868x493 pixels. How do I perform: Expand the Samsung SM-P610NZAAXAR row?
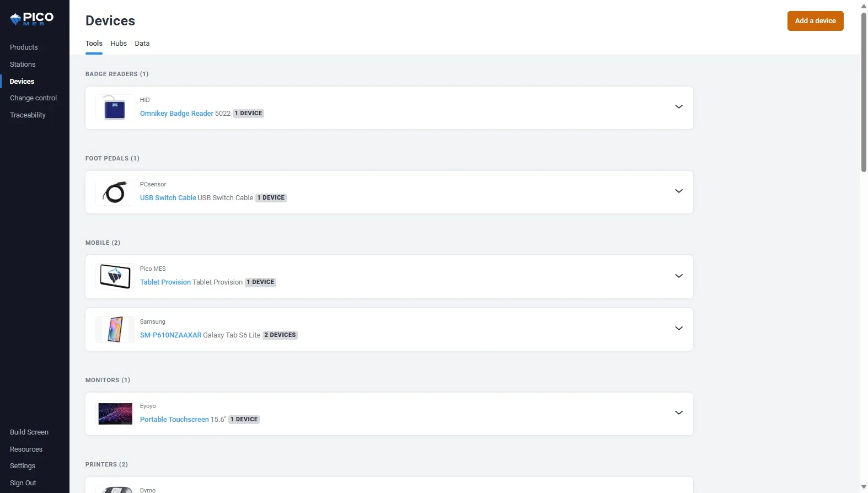[679, 329]
